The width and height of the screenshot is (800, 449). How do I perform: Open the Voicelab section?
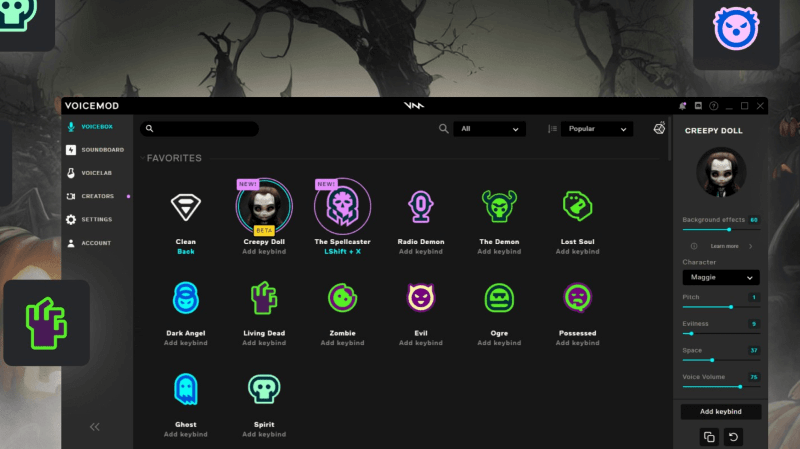point(99,173)
